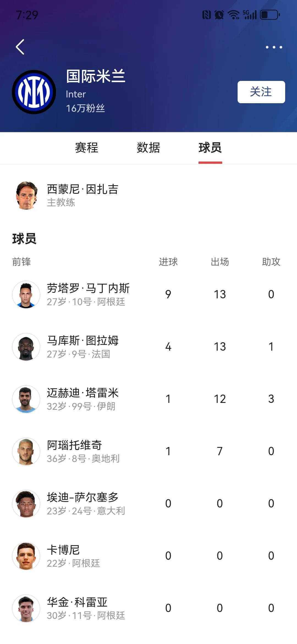Open the three-dot more options menu
The height and width of the screenshot is (644, 297).
274,47
